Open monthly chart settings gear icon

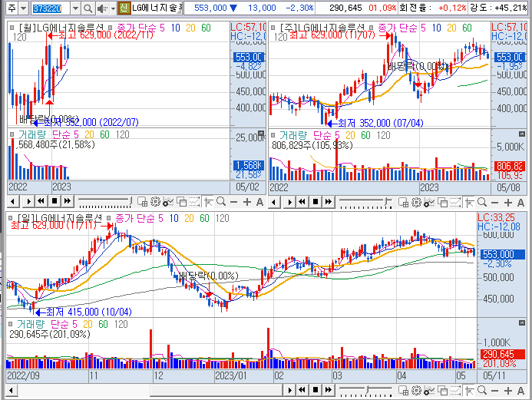tap(155, 201)
